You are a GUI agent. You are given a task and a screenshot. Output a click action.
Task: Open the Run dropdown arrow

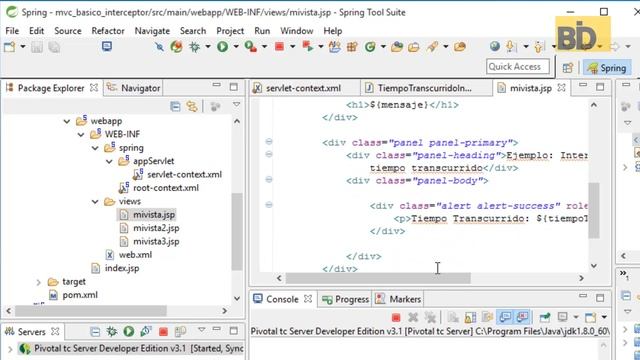pos(236,47)
